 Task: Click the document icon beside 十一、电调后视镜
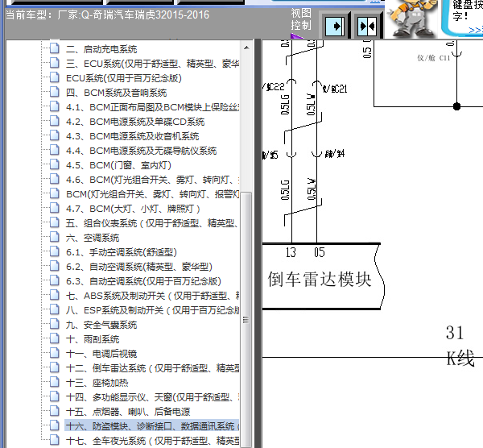55,353
